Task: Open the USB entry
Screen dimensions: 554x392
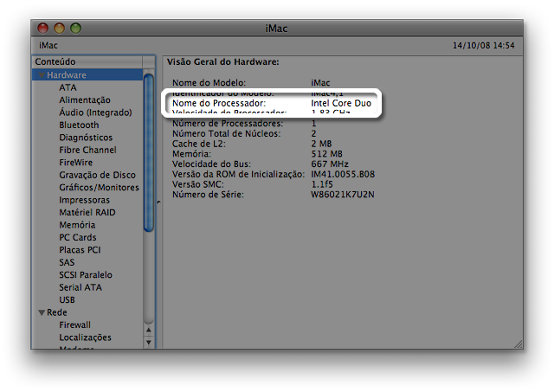Action: 68,299
